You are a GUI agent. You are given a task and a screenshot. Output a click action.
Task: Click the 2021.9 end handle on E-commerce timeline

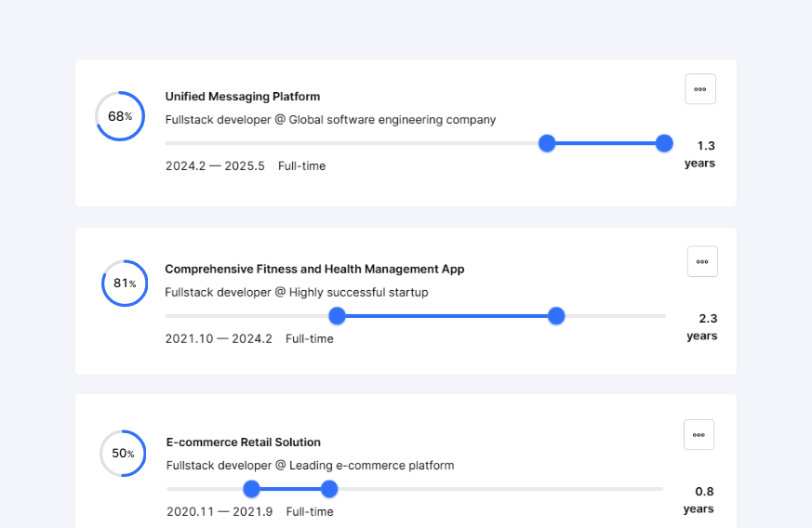329,489
